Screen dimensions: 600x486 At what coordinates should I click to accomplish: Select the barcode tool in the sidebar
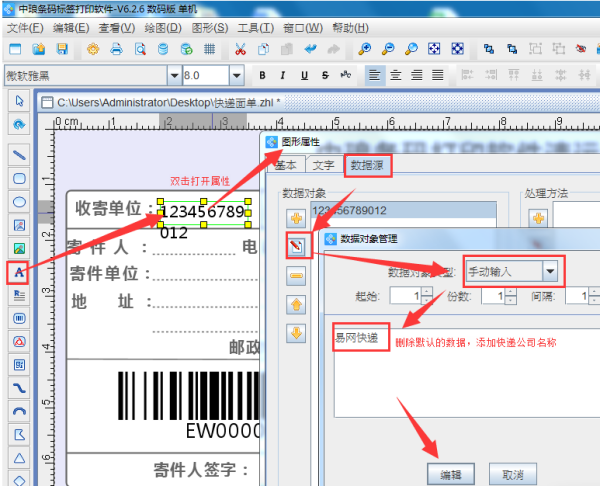pos(19,318)
